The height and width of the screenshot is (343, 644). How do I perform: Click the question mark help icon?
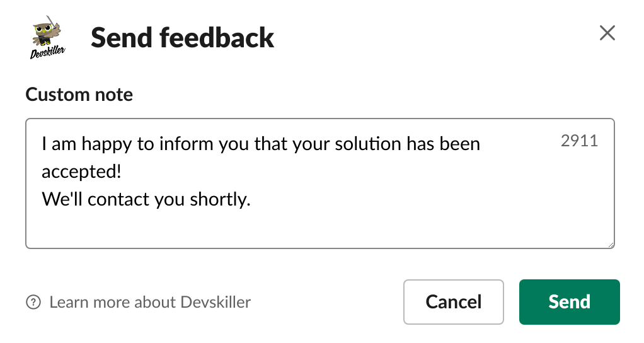33,302
